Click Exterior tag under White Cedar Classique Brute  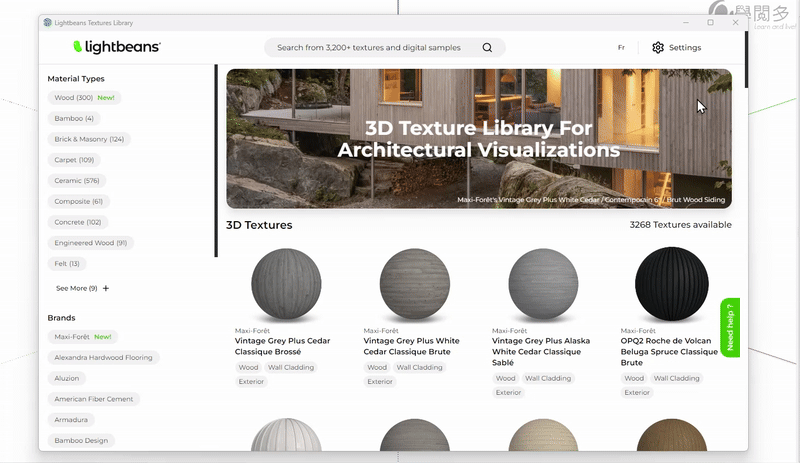tap(380, 382)
